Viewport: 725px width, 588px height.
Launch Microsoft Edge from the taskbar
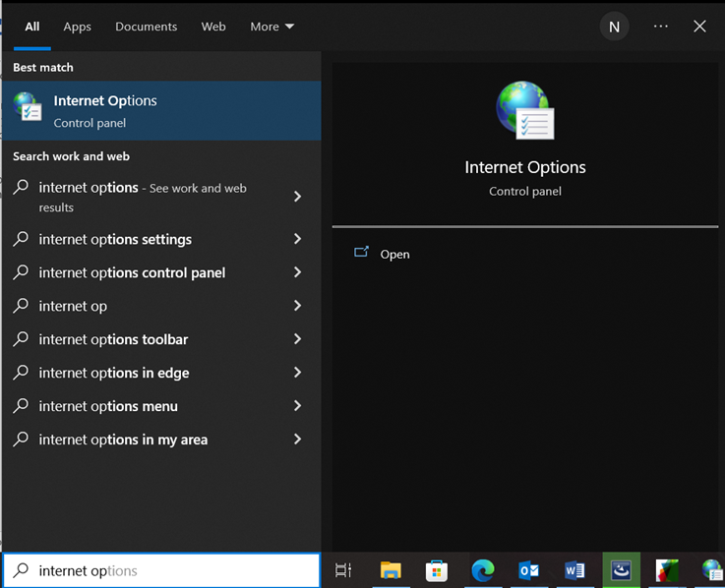(x=482, y=570)
